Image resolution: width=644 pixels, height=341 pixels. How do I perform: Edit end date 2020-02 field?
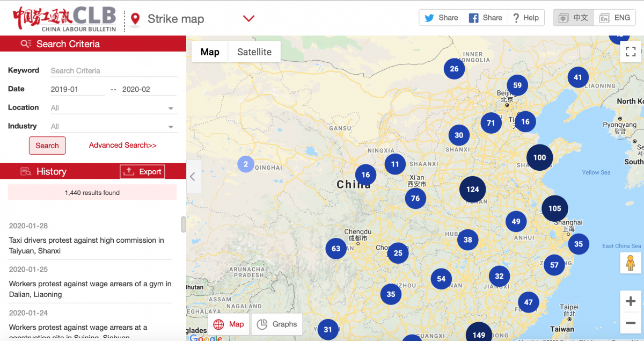(149, 89)
